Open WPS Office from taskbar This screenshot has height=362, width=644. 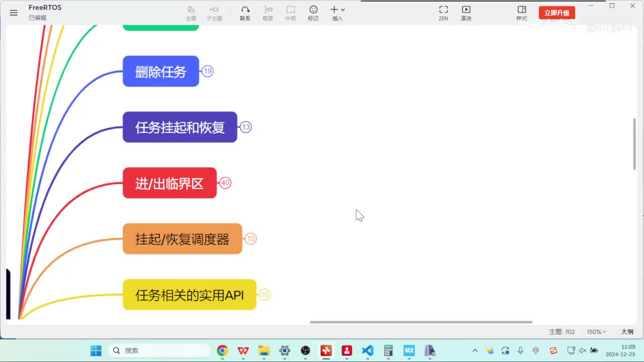pyautogui.click(x=243, y=350)
